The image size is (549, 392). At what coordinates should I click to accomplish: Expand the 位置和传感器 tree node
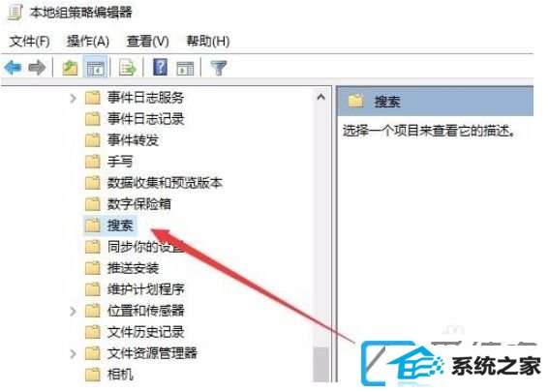pos(73,311)
